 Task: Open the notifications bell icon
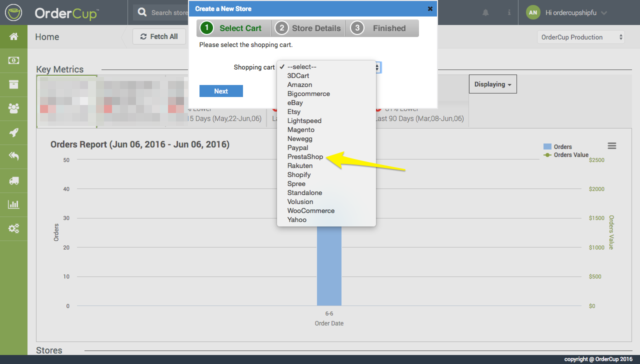pyautogui.click(x=485, y=12)
